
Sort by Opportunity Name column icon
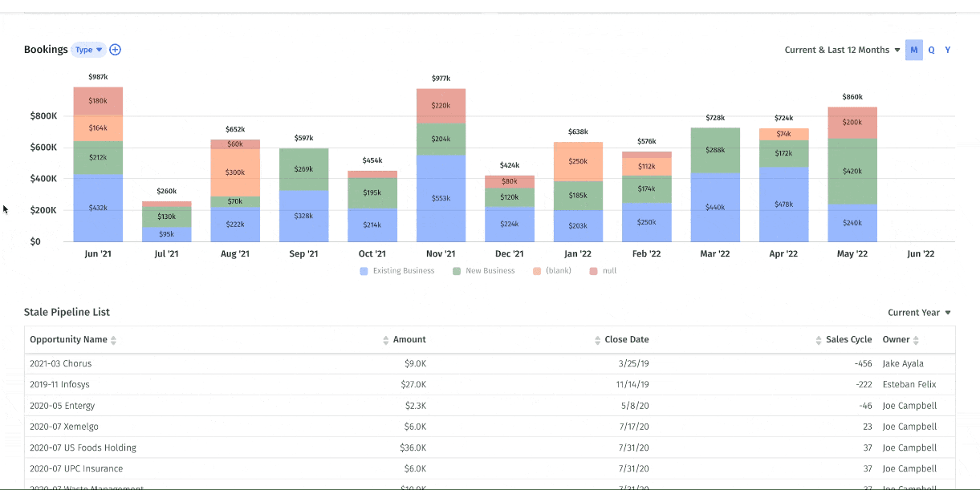pyautogui.click(x=113, y=340)
